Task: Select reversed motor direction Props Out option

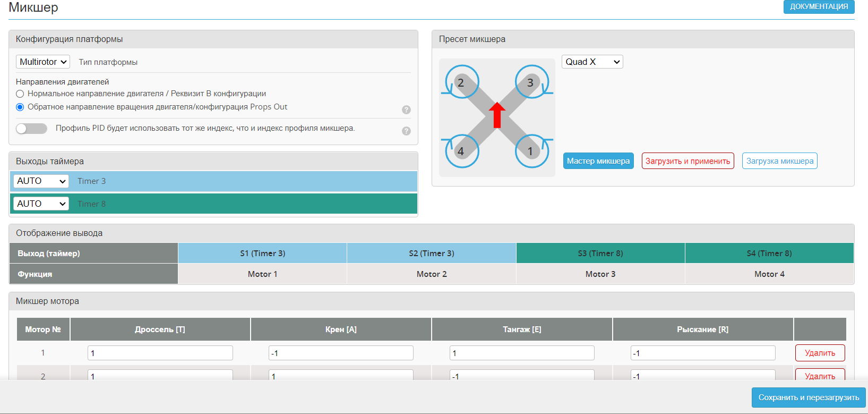Action: pos(20,107)
